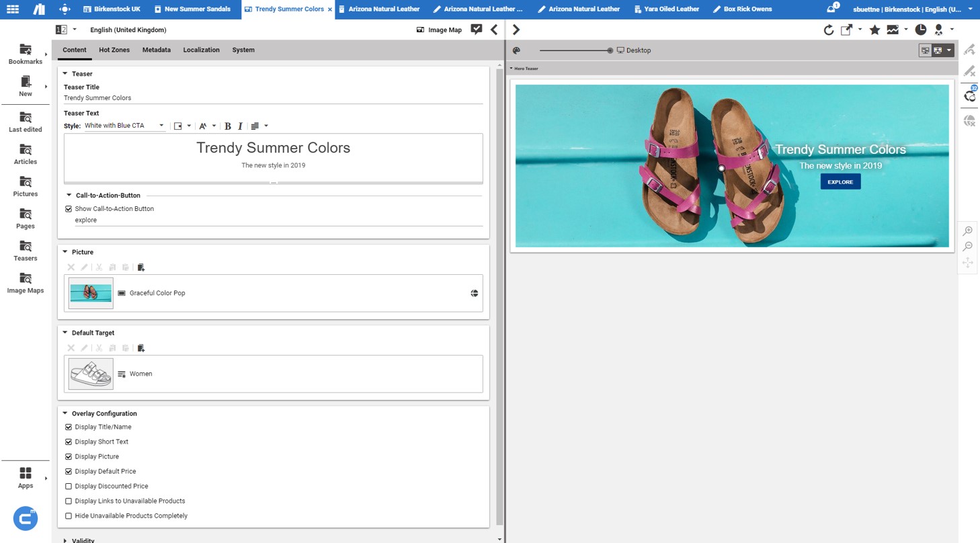Uncheck Display Short Text
The height and width of the screenshot is (543, 980).
pos(69,442)
